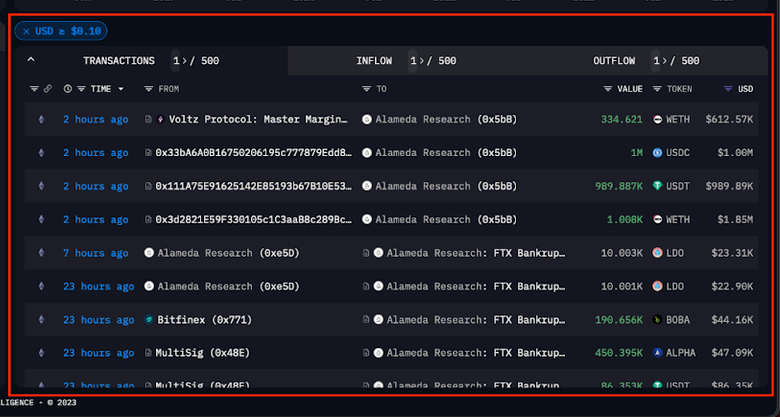Screen dimensions: 780x417
Task: Open the To column filter icon
Action: tap(366, 89)
